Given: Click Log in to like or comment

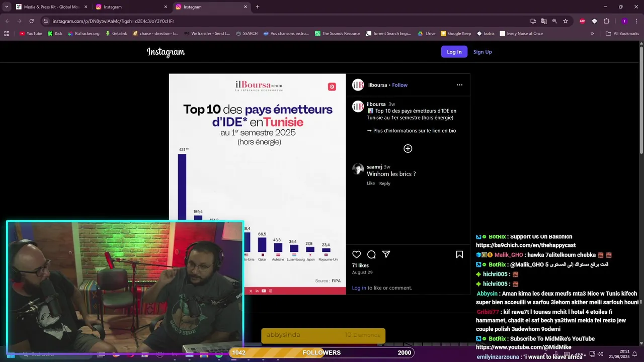Looking at the screenshot, I should coord(359,288).
